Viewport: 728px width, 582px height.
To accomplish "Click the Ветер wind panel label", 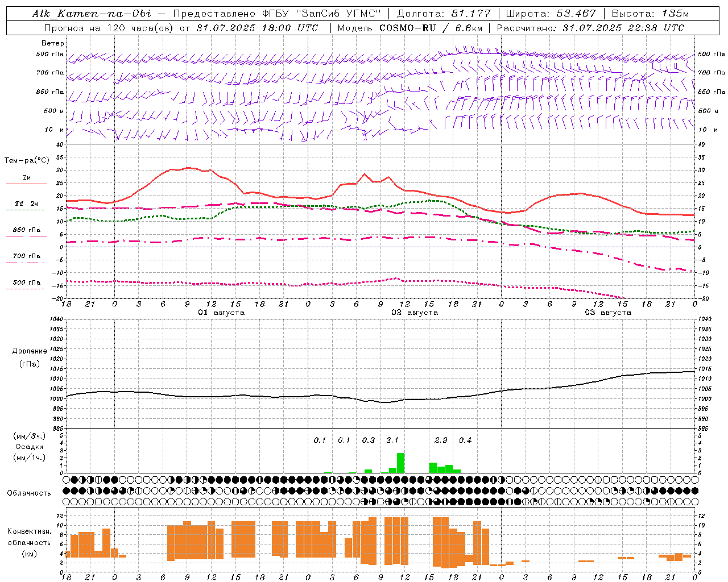I will click(53, 43).
